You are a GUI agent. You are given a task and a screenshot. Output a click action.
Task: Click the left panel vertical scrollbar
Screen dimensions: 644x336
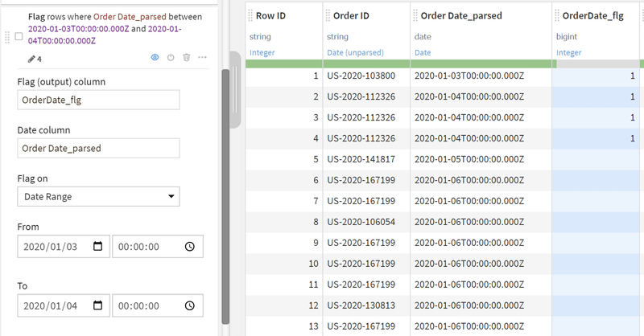pos(225,196)
